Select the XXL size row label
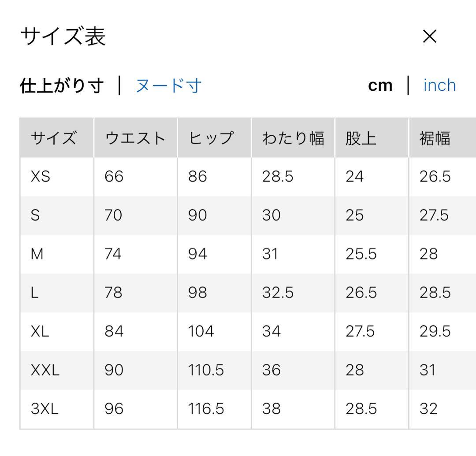Screen dimensions: 476x456 (45, 370)
